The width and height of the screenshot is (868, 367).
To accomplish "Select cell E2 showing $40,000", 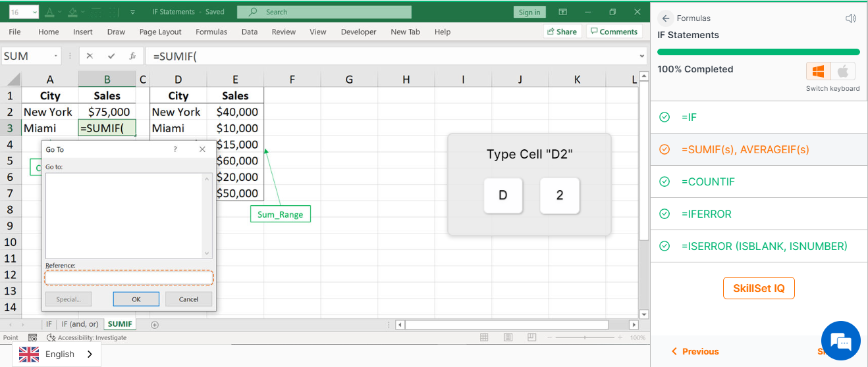I will click(236, 112).
